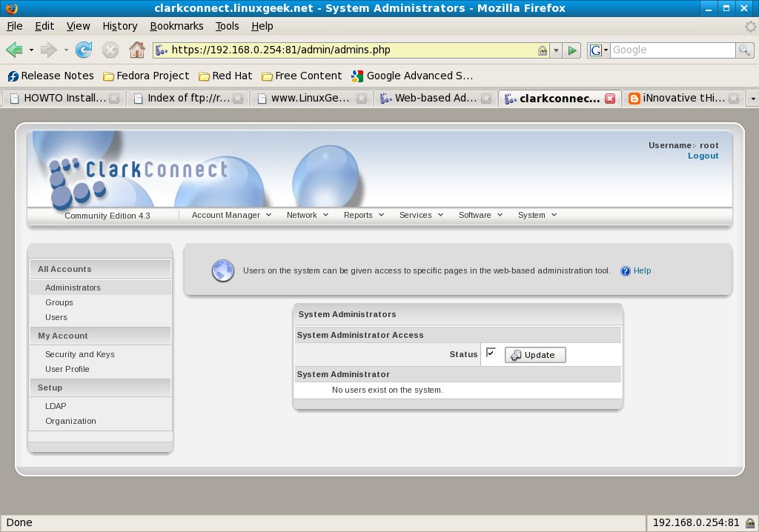Click the URL address field

coord(352,50)
